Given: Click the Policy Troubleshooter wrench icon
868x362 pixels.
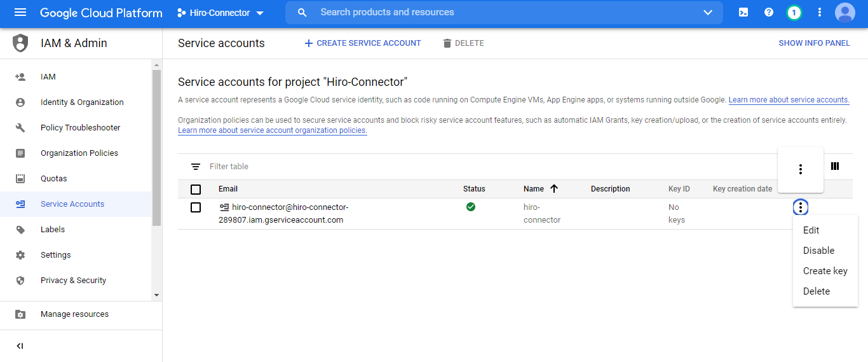Looking at the screenshot, I should tap(20, 128).
